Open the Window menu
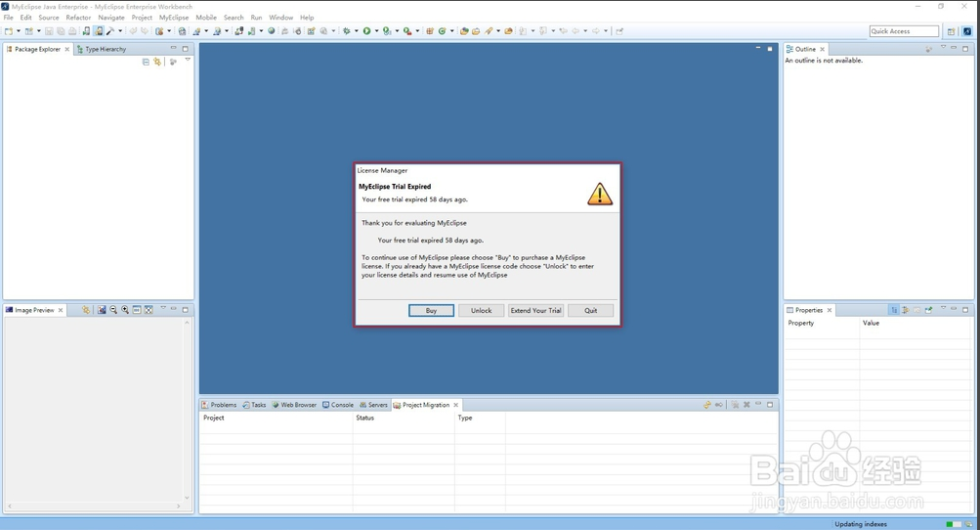Screen dimensions: 980x530 pos(280,18)
